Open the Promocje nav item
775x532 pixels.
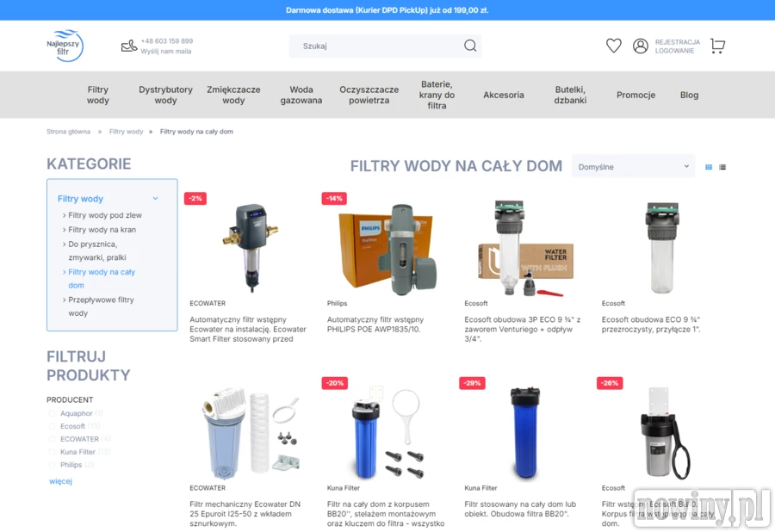(x=635, y=95)
